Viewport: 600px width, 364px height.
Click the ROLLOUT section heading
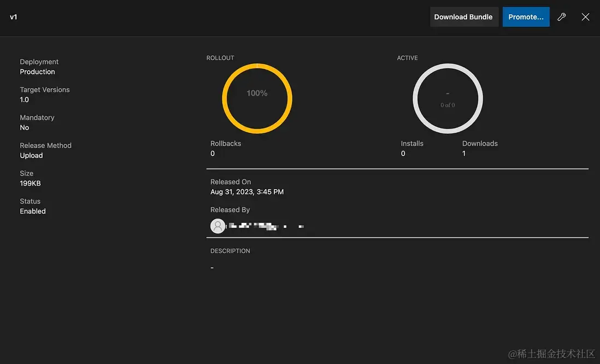point(220,58)
